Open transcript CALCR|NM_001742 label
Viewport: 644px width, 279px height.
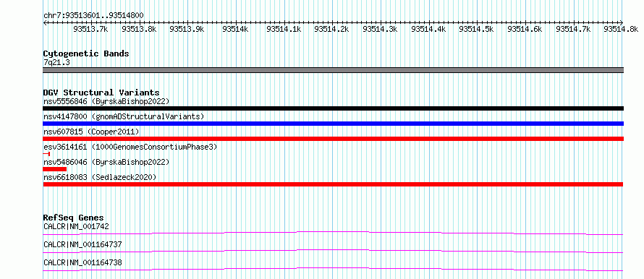point(77,226)
